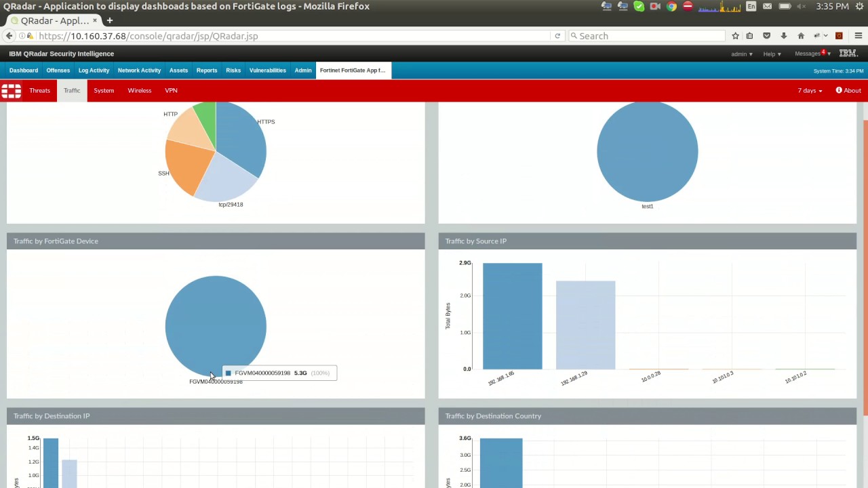
Task: Open the Messages dropdown
Action: (x=812, y=54)
